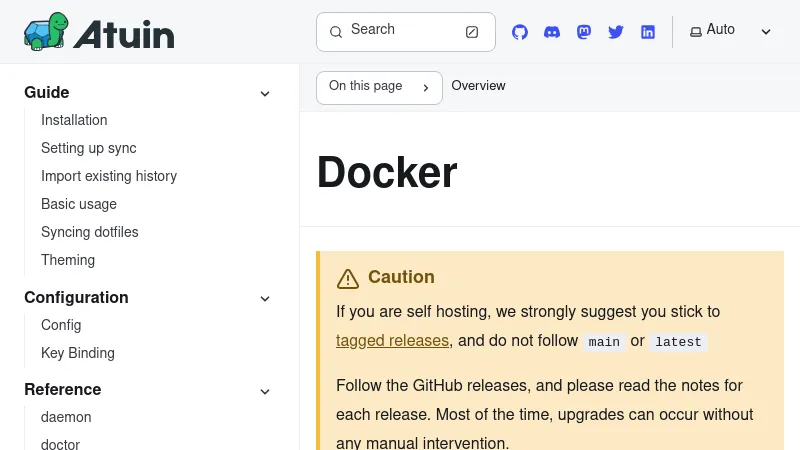Screen dimensions: 800x450
Task: Open the Auto theme selector dropdown
Action: (x=731, y=32)
